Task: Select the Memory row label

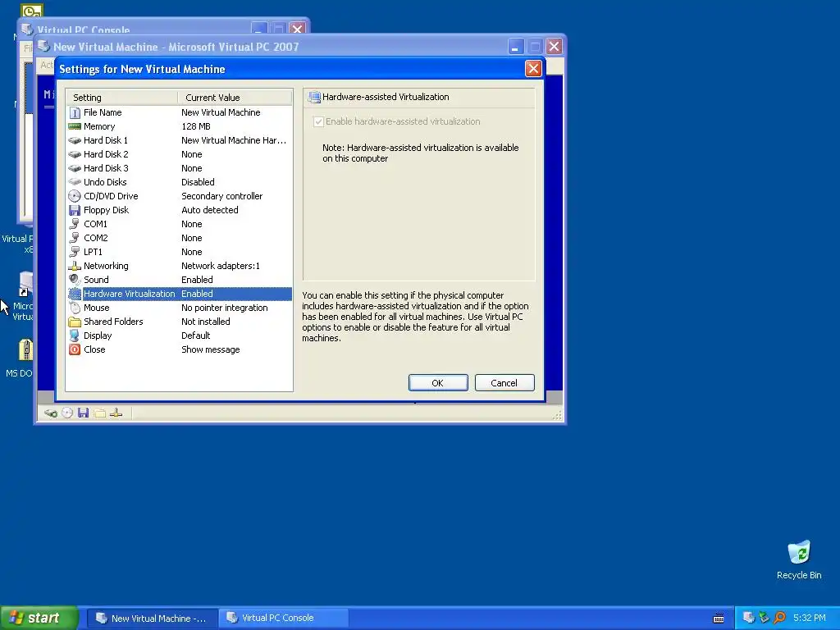Action: pos(99,126)
